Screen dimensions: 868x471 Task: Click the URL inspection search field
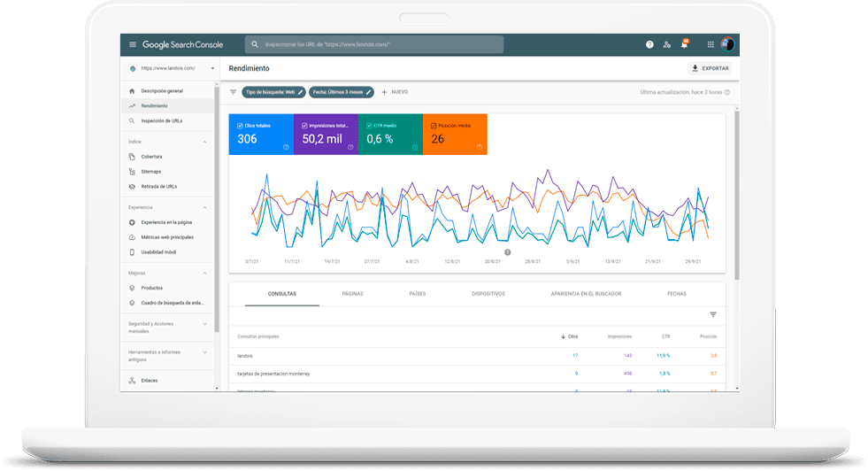(374, 44)
